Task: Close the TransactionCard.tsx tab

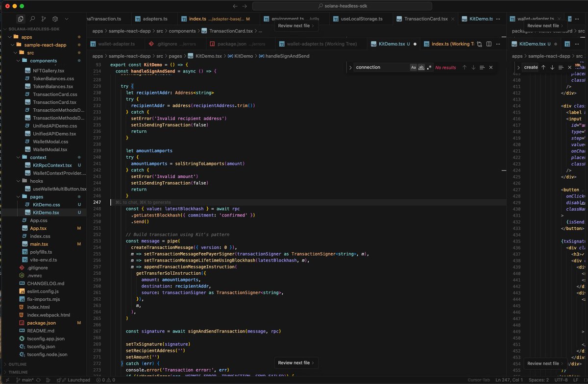Action: click(x=453, y=19)
